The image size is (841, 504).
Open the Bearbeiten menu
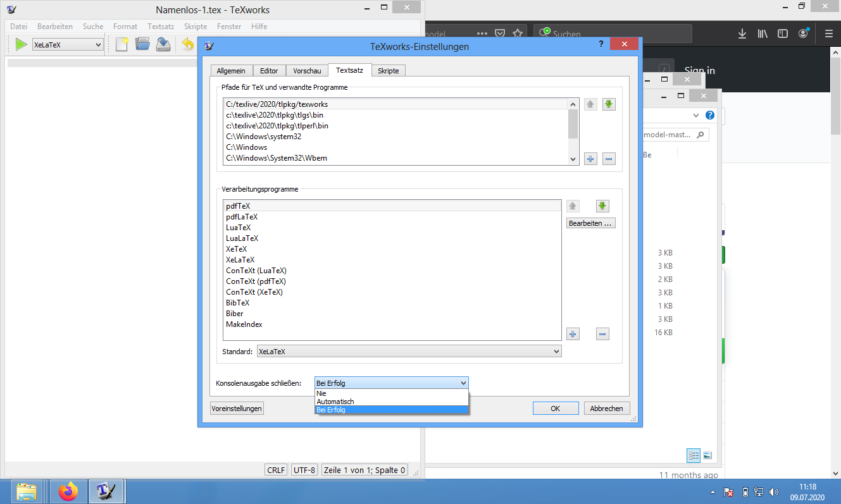(55, 27)
